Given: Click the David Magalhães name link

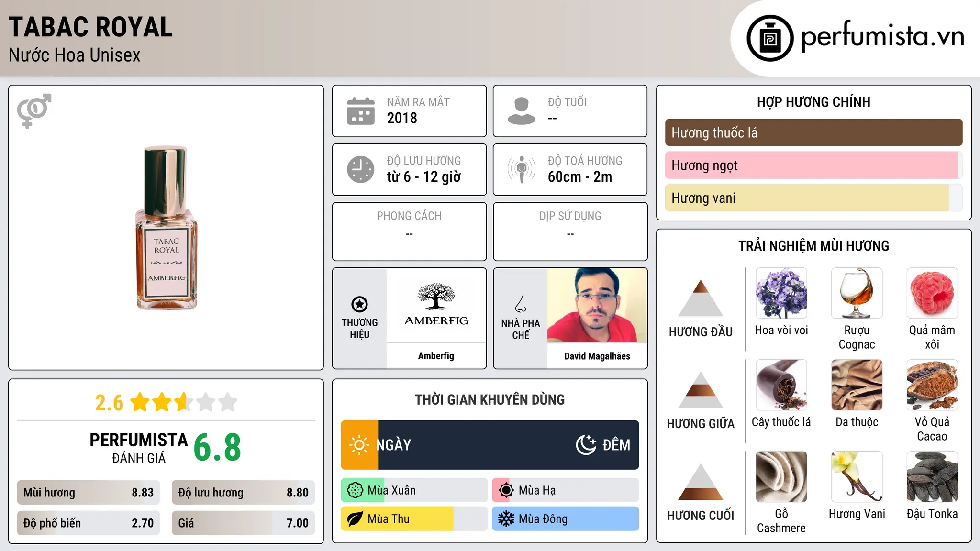Looking at the screenshot, I should (x=597, y=356).
